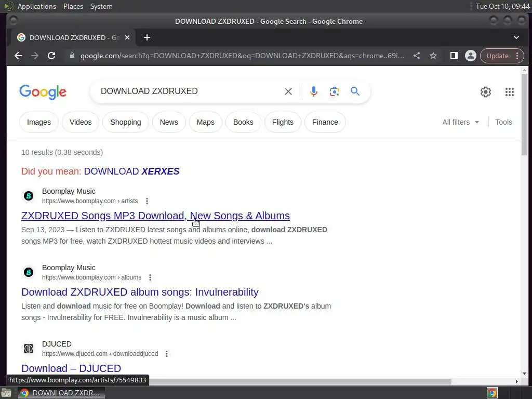Switch to Maps results
This screenshot has width=532, height=399.
[x=206, y=122]
